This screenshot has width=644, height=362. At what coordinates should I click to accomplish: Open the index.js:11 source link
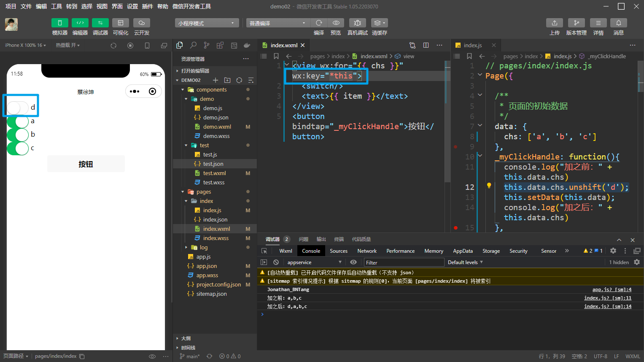coord(607,298)
